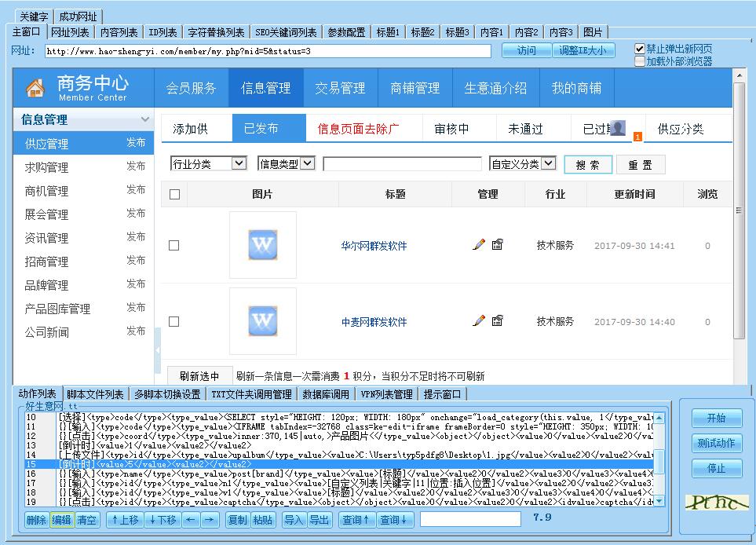Image resolution: width=756 pixels, height=545 pixels.
Task: Click the 访问 button
Action: [x=527, y=50]
